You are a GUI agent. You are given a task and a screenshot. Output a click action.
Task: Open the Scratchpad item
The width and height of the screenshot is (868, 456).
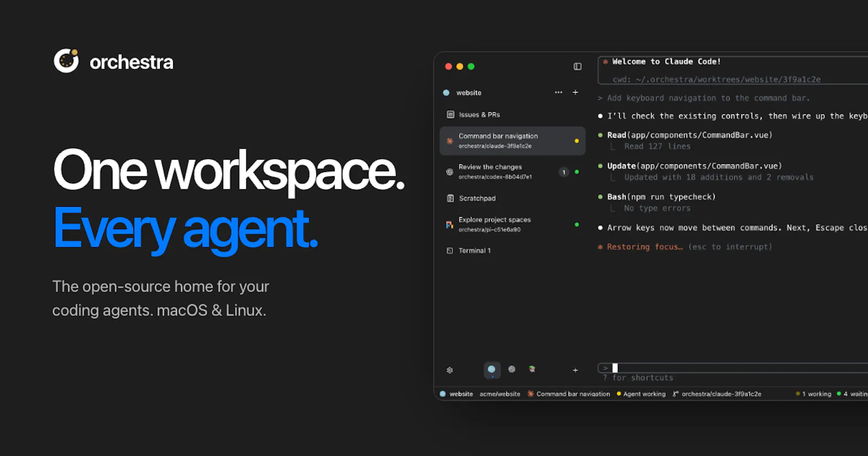(512, 198)
